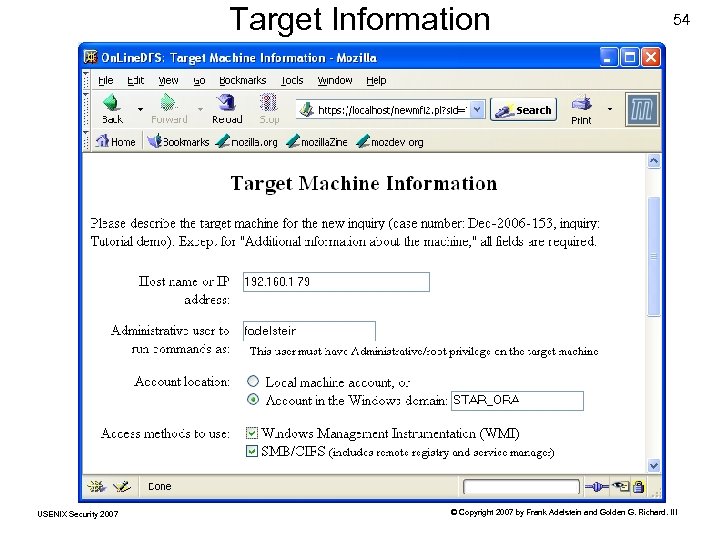Minimize the Mozilla window
Viewport: 720px width, 540px height.
[x=608, y=58]
